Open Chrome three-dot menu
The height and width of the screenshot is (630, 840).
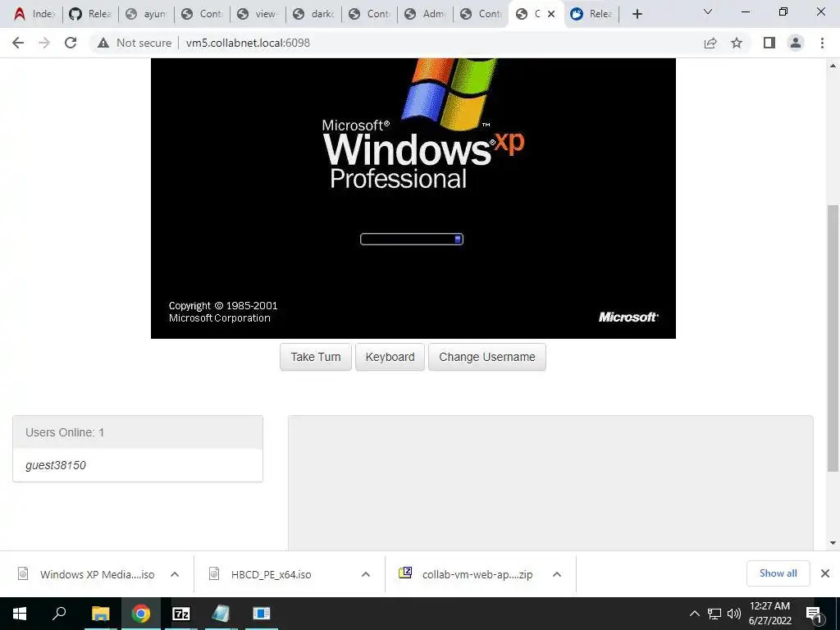(822, 43)
